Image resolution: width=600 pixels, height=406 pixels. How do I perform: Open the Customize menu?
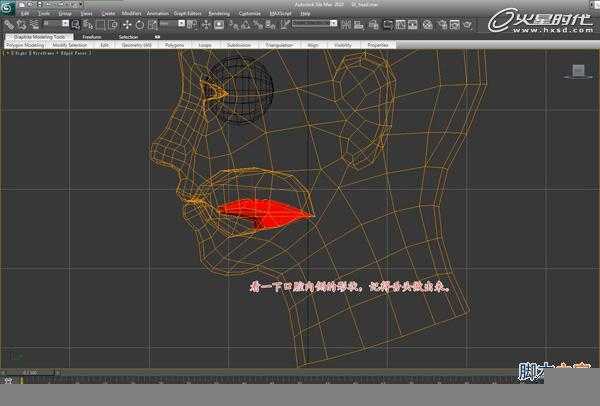[x=249, y=13]
